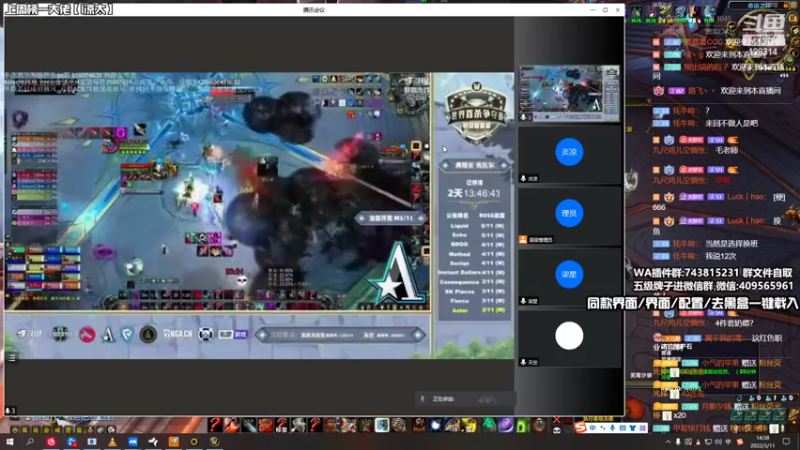Expand hidden system tray icons chevron
Viewport: 800px width, 450px height.
668,442
